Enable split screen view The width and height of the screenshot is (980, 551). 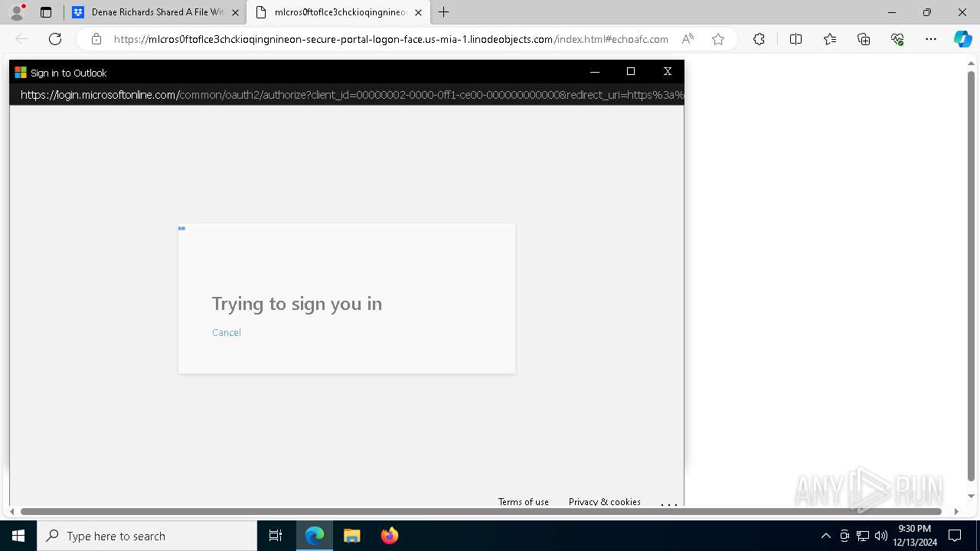pyautogui.click(x=795, y=39)
